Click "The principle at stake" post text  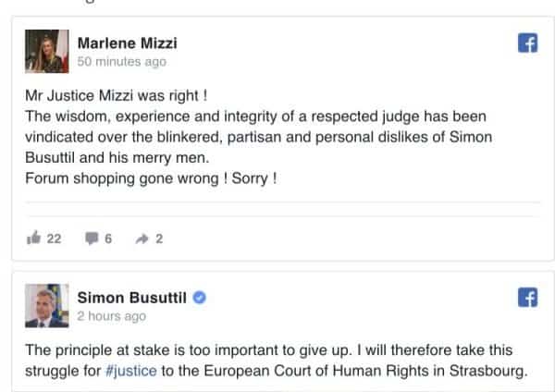(268, 350)
